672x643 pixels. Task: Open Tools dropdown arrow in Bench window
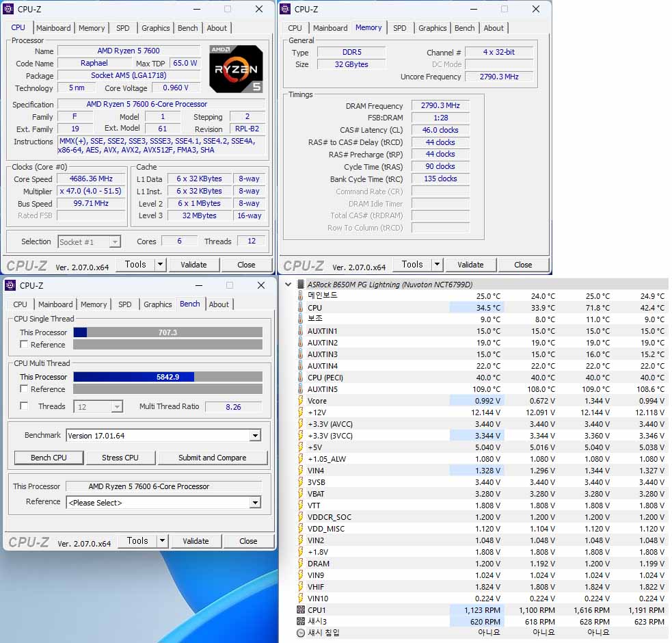pyautogui.click(x=162, y=540)
